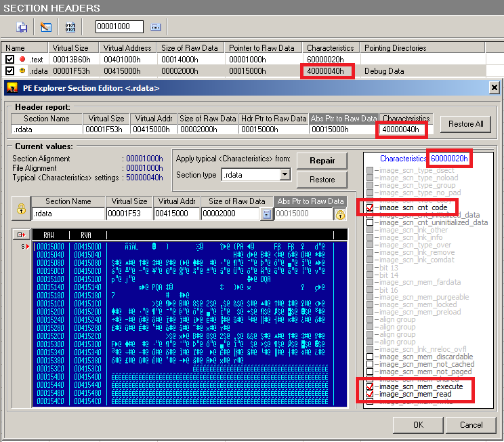
Task: Confirm with the OK button
Action: point(418,425)
